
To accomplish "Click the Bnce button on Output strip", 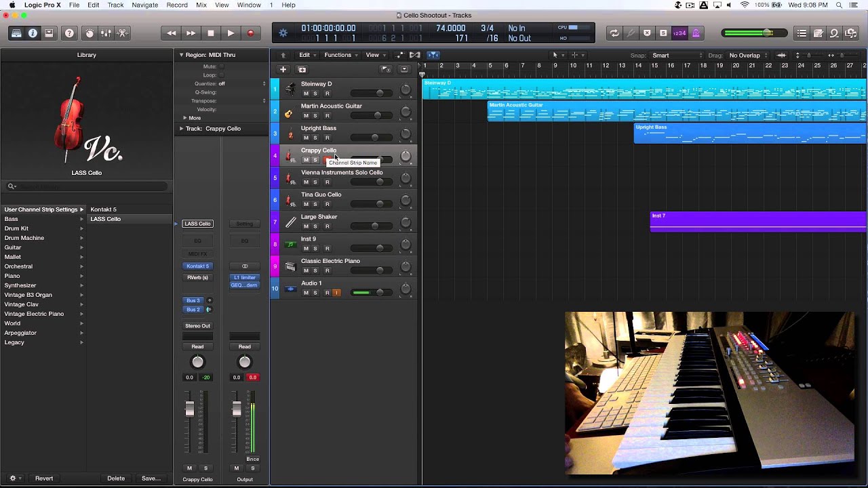I will tap(252, 460).
